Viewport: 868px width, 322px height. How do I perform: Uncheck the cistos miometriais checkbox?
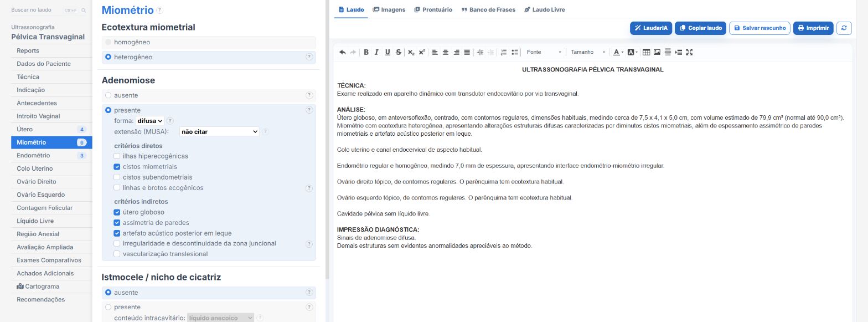point(117,167)
